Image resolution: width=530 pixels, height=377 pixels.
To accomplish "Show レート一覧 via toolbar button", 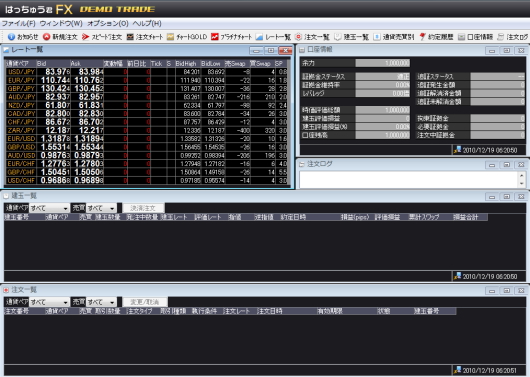I will pyautogui.click(x=273, y=37).
